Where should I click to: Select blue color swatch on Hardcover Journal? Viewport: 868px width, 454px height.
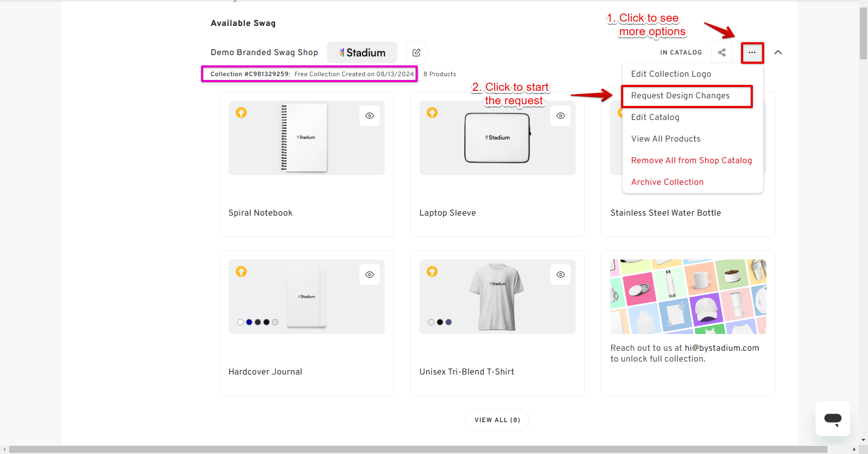[x=249, y=322]
